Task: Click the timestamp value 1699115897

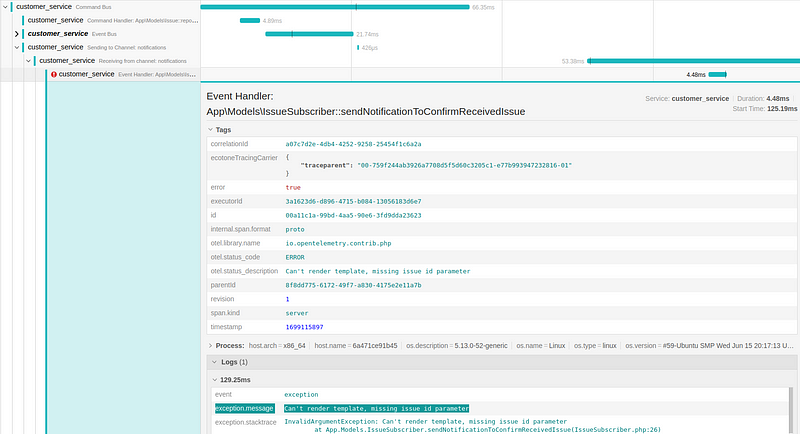Action: (x=304, y=327)
